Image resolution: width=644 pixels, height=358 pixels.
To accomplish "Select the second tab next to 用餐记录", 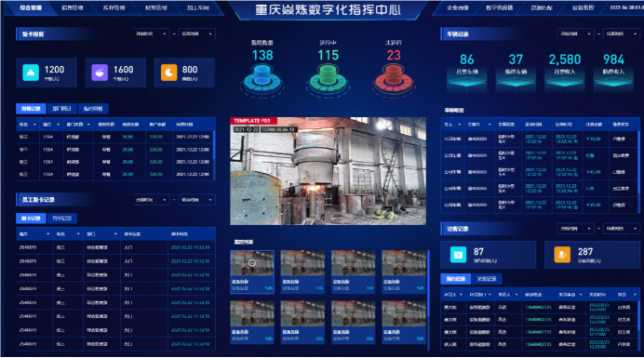I will coord(61,109).
